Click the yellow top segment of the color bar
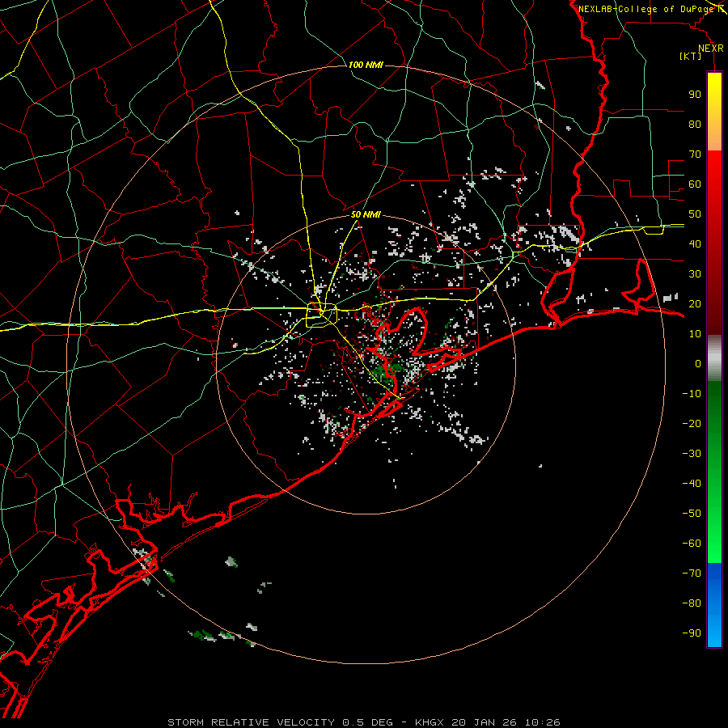Screen dimensions: 728x728 pyautogui.click(x=714, y=111)
